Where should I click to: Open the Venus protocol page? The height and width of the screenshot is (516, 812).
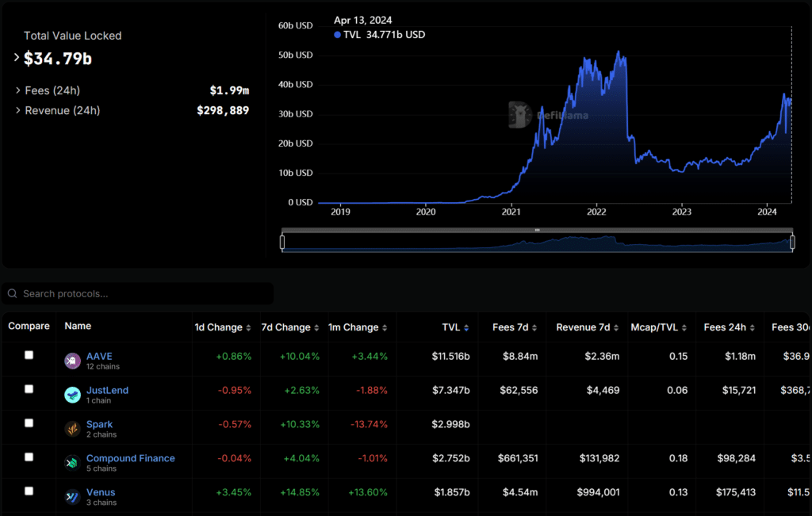(x=101, y=492)
